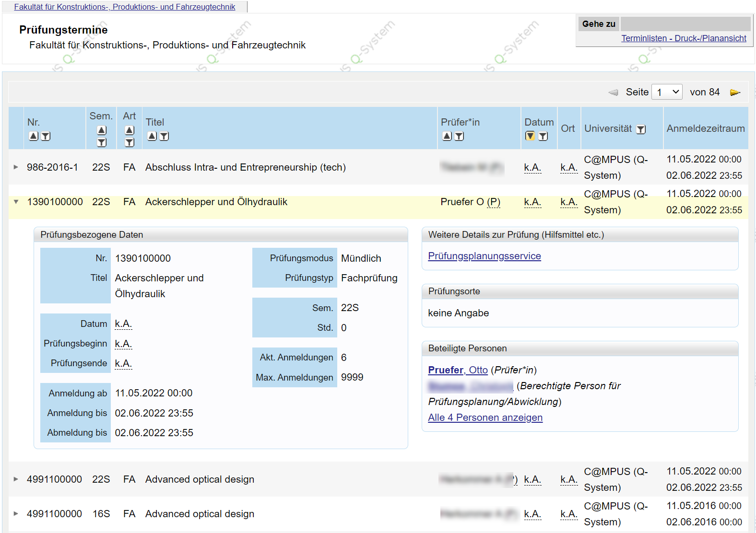Image resolution: width=756 pixels, height=533 pixels.
Task: Click k.A. Datum cell in row 986-2016-1
Action: coord(532,167)
